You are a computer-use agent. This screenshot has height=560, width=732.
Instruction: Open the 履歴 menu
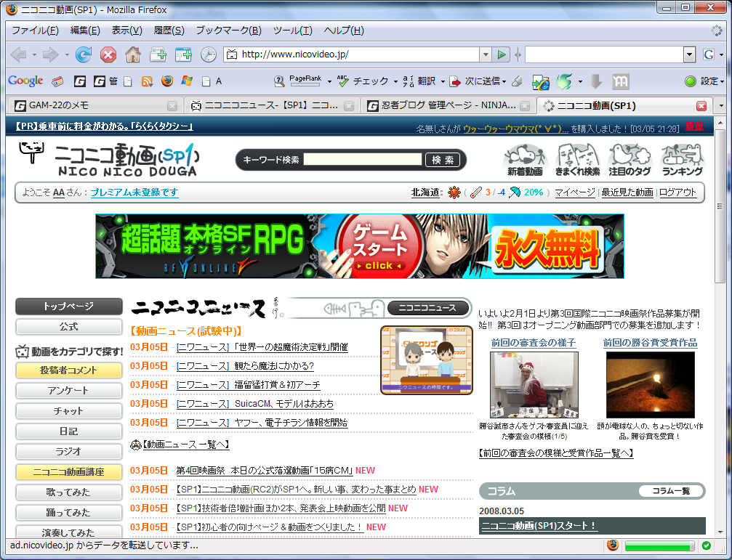(169, 31)
